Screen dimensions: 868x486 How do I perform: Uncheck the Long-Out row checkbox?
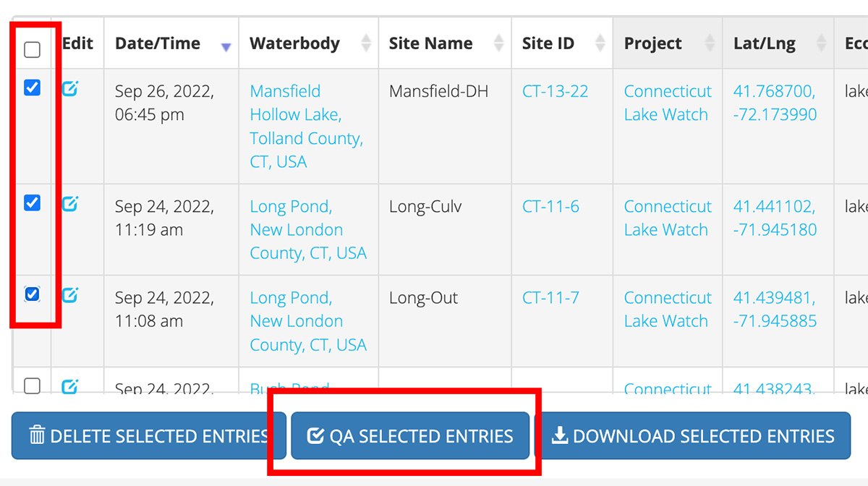coord(33,294)
